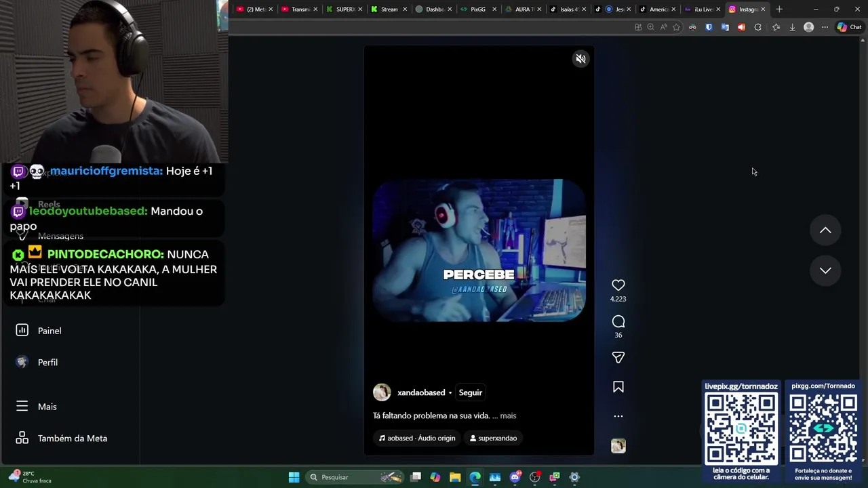The width and height of the screenshot is (868, 488).
Task: Open the reel's three-dot more options
Action: click(x=618, y=416)
